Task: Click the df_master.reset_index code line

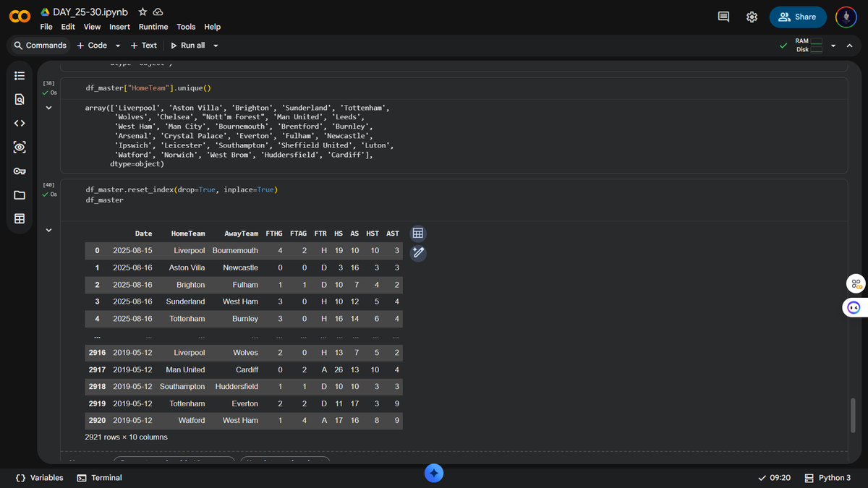Action: point(182,189)
